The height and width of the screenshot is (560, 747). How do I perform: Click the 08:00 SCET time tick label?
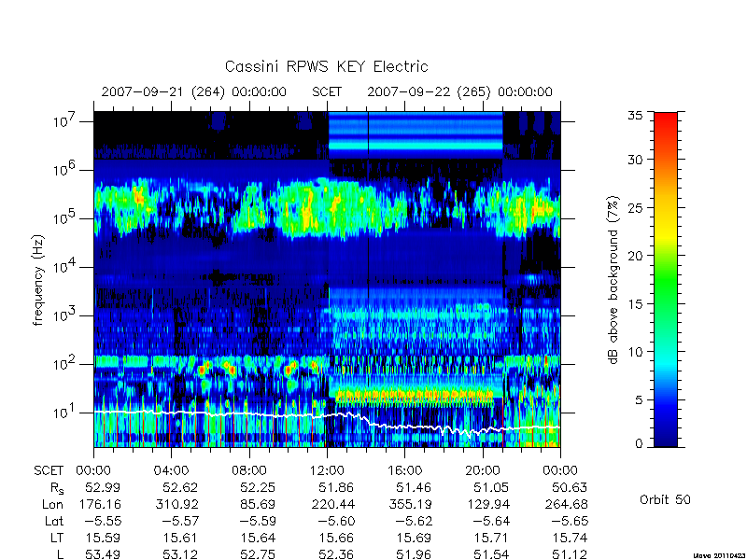pyautogui.click(x=249, y=470)
